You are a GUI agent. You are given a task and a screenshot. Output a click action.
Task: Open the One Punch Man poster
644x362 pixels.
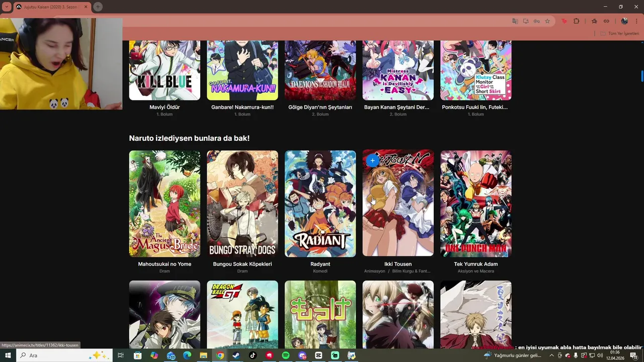476,204
